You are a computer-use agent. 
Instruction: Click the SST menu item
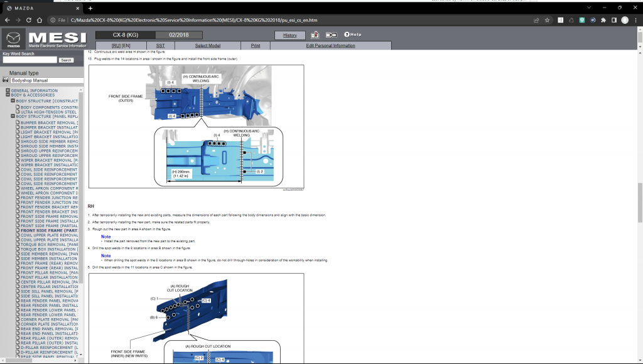(160, 46)
